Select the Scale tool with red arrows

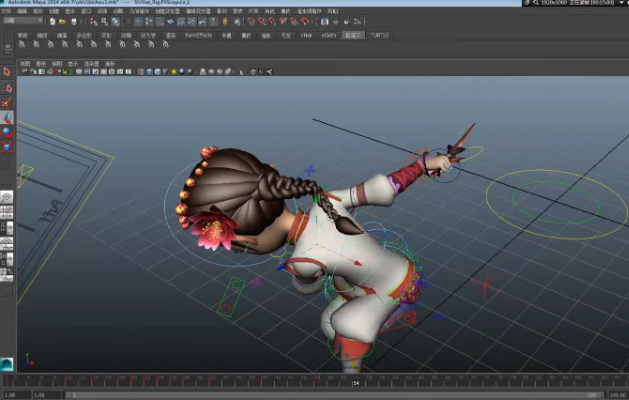[x=6, y=147]
